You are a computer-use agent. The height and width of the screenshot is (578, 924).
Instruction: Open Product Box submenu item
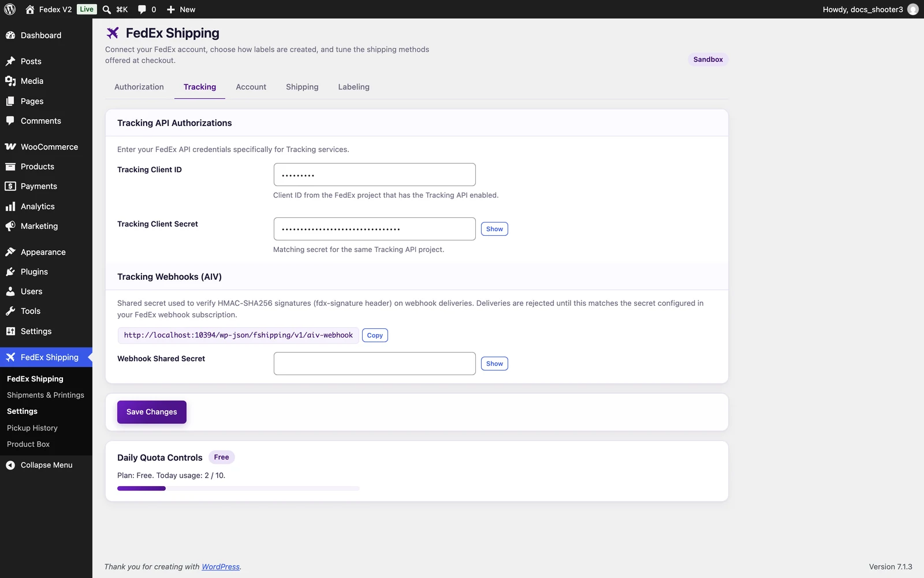coord(28,444)
